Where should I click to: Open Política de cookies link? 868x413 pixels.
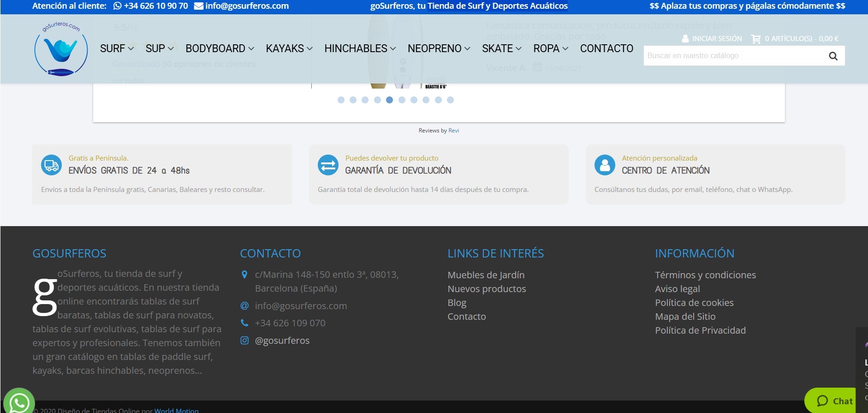(694, 303)
